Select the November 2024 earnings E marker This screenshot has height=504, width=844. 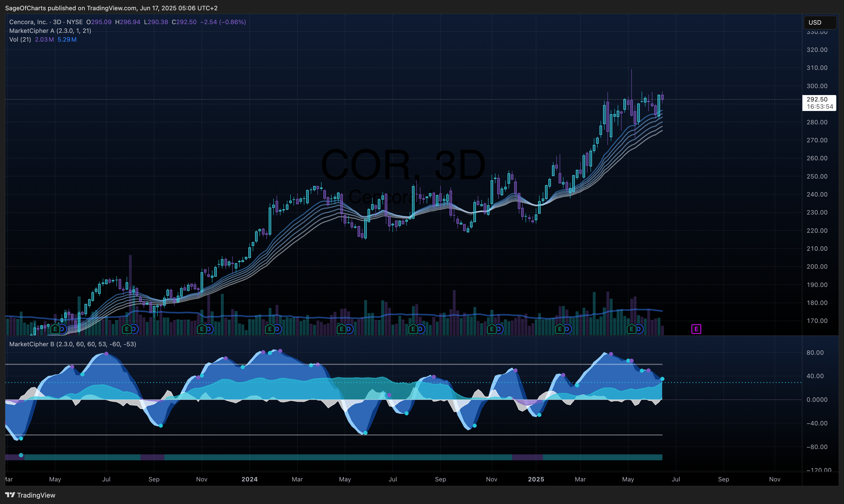[492, 329]
